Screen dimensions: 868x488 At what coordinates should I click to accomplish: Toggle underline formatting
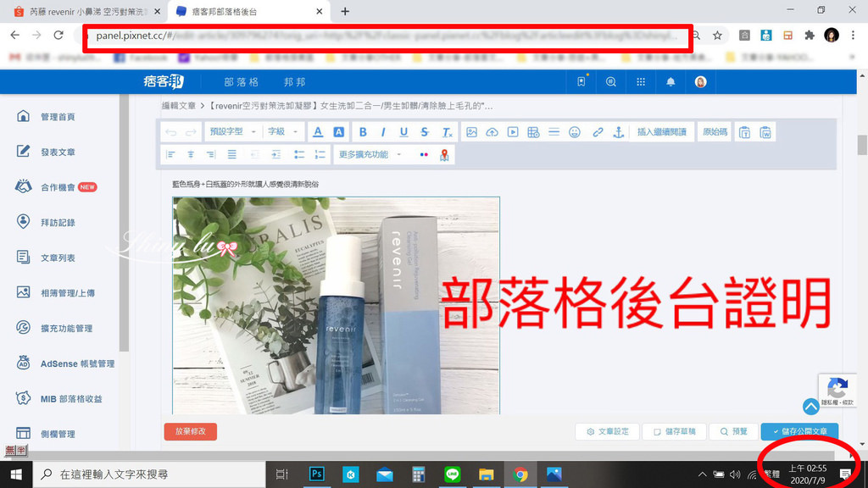point(403,132)
